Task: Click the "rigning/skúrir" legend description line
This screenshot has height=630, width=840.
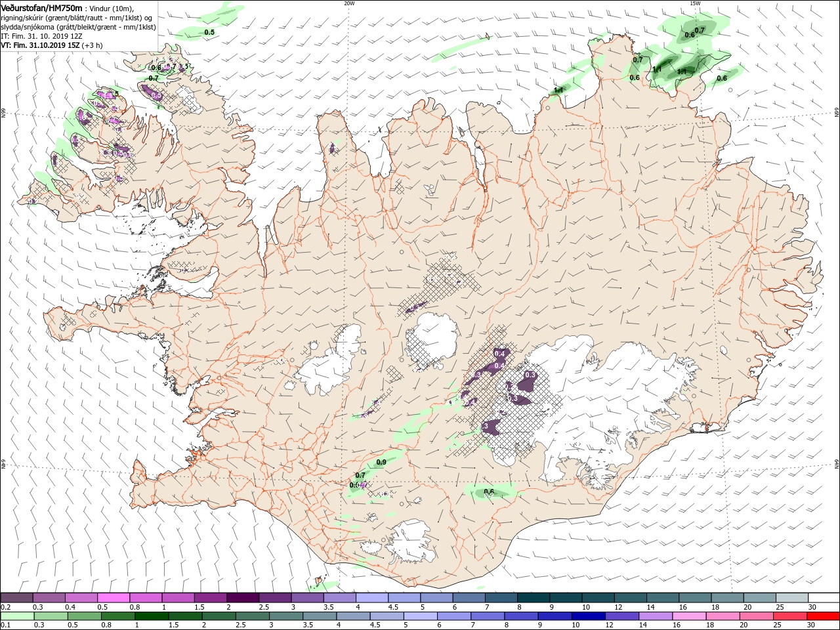Action: pos(77,17)
